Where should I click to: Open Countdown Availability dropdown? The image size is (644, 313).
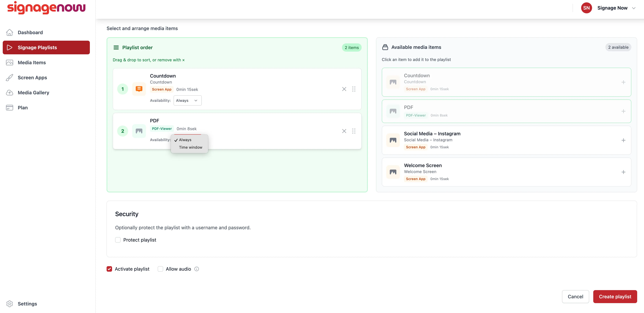point(188,100)
